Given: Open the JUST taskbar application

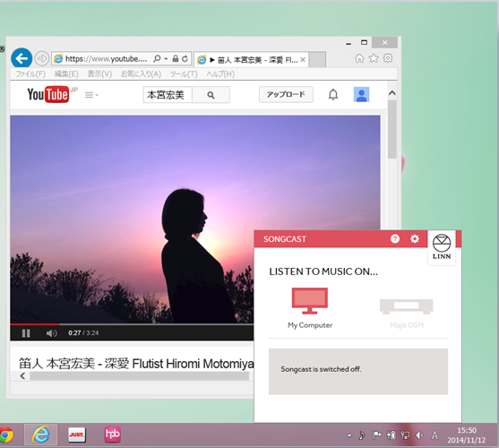Looking at the screenshot, I should [x=77, y=435].
